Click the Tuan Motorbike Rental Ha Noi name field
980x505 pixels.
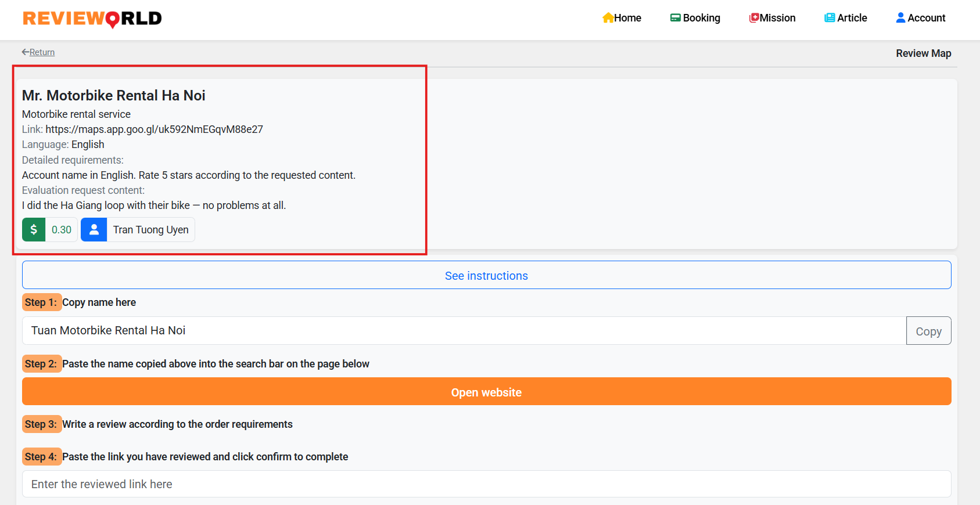click(464, 331)
